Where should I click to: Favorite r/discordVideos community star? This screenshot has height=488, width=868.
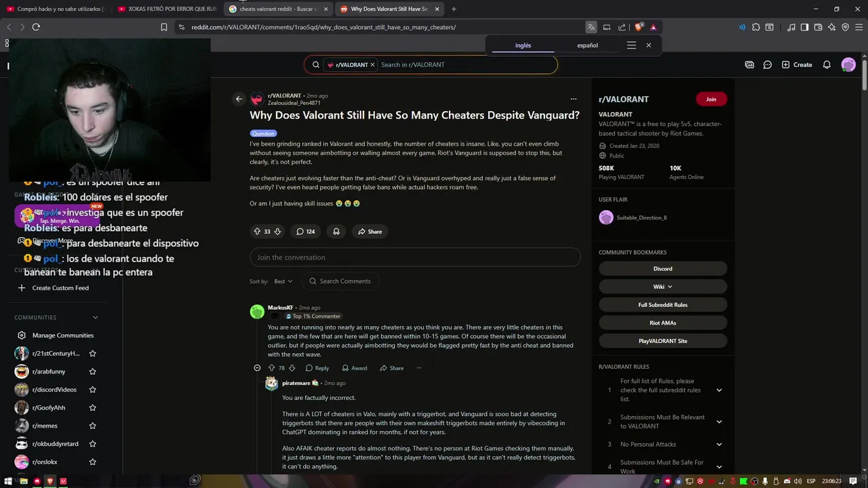tap(93, 390)
